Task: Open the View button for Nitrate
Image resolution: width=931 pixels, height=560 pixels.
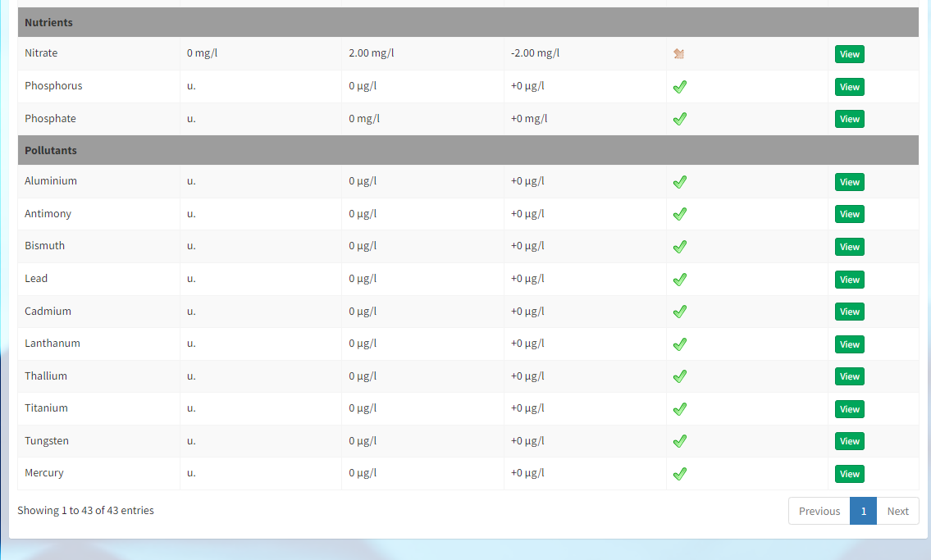Action: 849,54
